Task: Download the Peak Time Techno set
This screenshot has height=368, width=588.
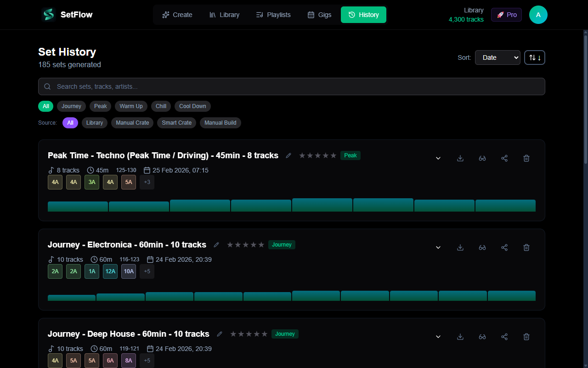Action: coord(460,158)
